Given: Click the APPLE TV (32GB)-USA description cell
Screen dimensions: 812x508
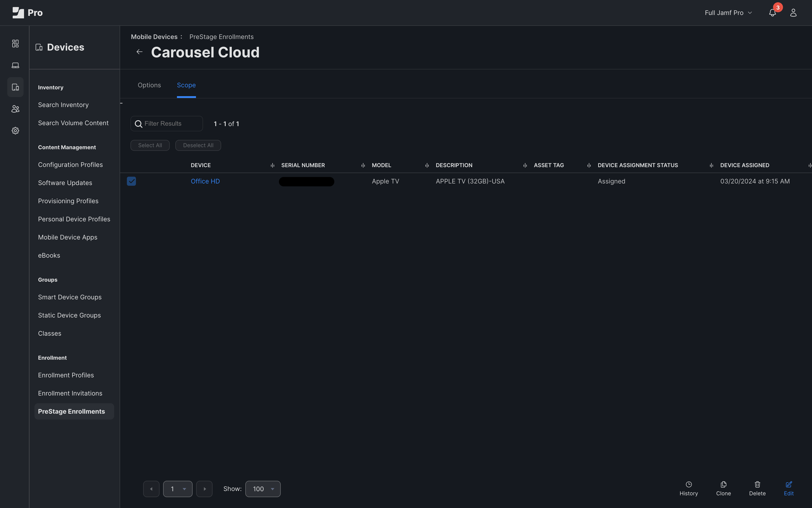Looking at the screenshot, I should [x=470, y=181].
